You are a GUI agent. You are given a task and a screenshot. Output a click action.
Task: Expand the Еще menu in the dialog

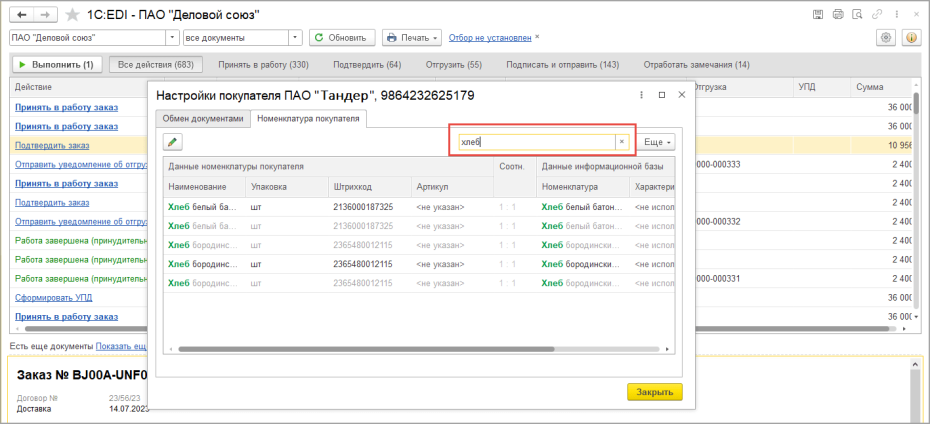(x=657, y=142)
